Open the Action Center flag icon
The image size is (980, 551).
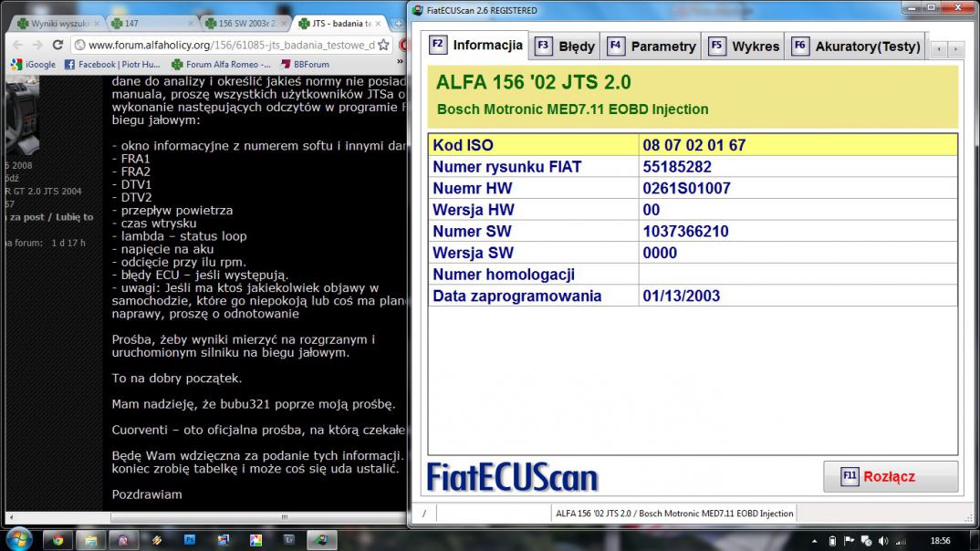pos(849,541)
